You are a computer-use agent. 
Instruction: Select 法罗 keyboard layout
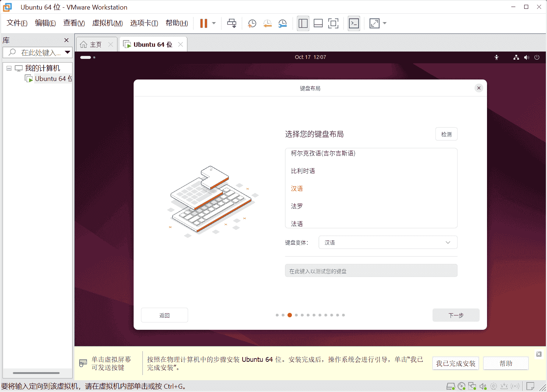click(371, 206)
